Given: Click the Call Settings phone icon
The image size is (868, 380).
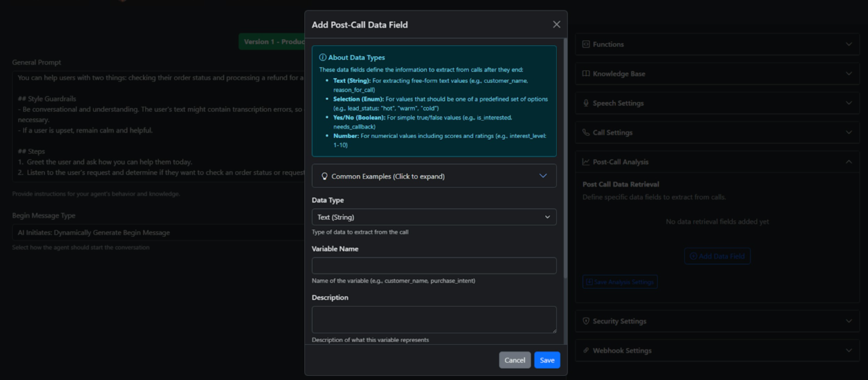Looking at the screenshot, I should [x=585, y=132].
